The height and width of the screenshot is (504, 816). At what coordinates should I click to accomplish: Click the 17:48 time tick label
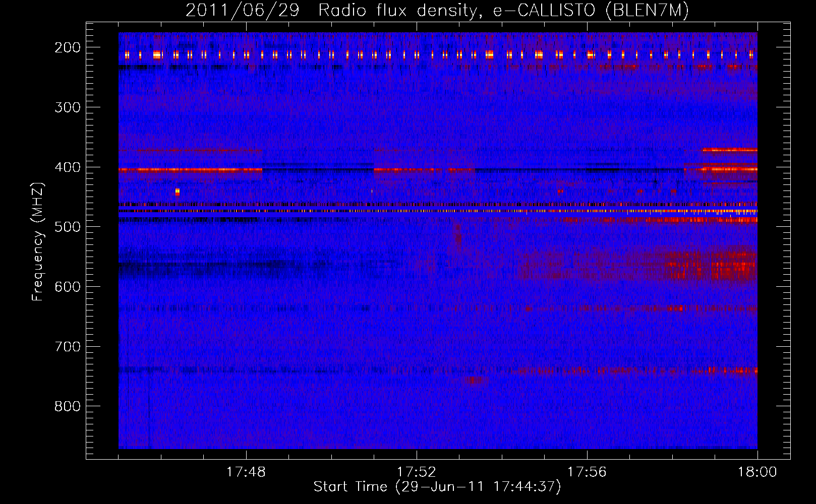coord(246,472)
